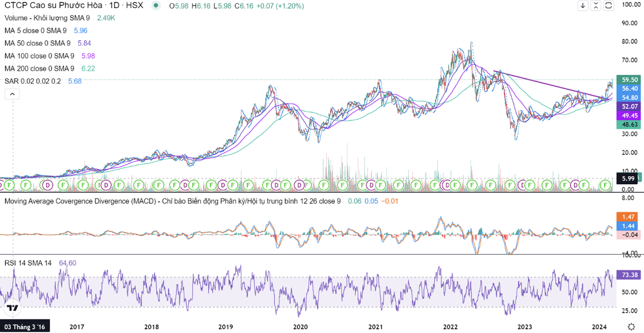
Task: Collapse the main chart pane
Action: point(596,6)
